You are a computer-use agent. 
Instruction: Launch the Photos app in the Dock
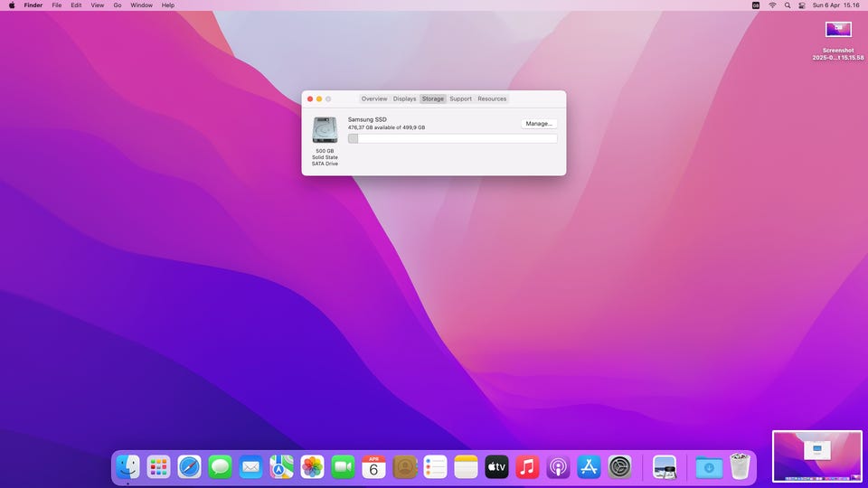[313, 467]
